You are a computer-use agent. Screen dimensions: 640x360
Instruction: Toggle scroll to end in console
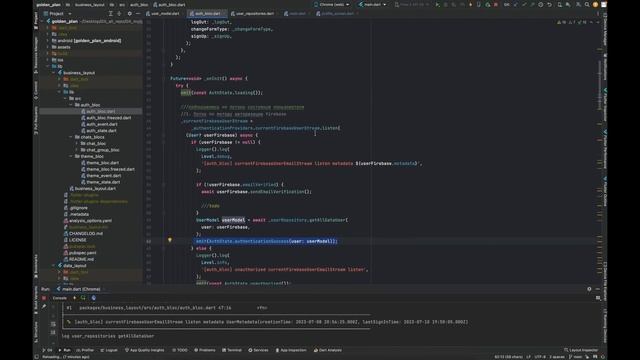pyautogui.click(x=53, y=332)
